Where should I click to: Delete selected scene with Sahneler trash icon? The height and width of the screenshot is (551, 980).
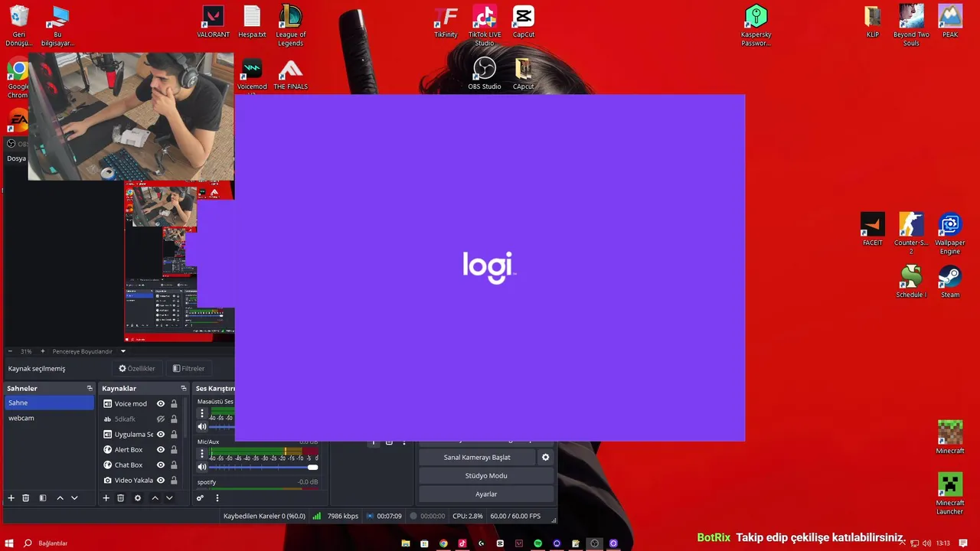25,498
